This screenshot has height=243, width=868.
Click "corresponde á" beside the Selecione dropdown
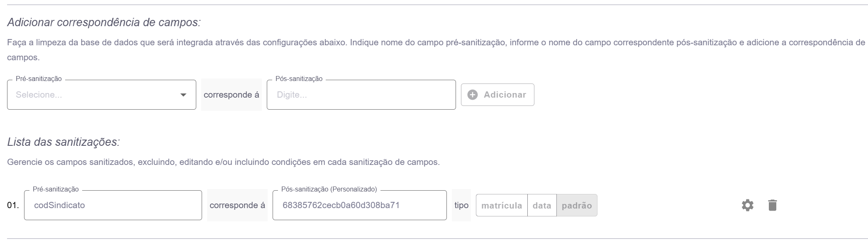coord(231,95)
